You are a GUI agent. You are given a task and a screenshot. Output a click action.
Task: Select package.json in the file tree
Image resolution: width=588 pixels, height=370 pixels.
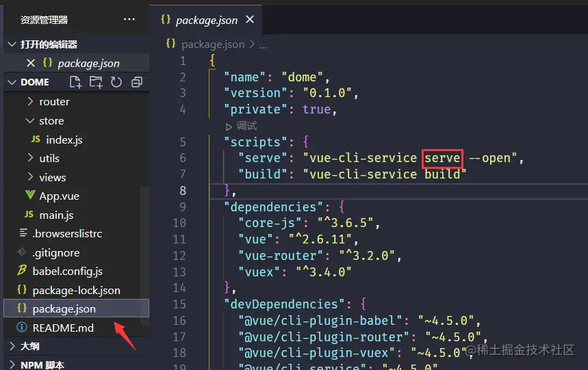(x=76, y=308)
